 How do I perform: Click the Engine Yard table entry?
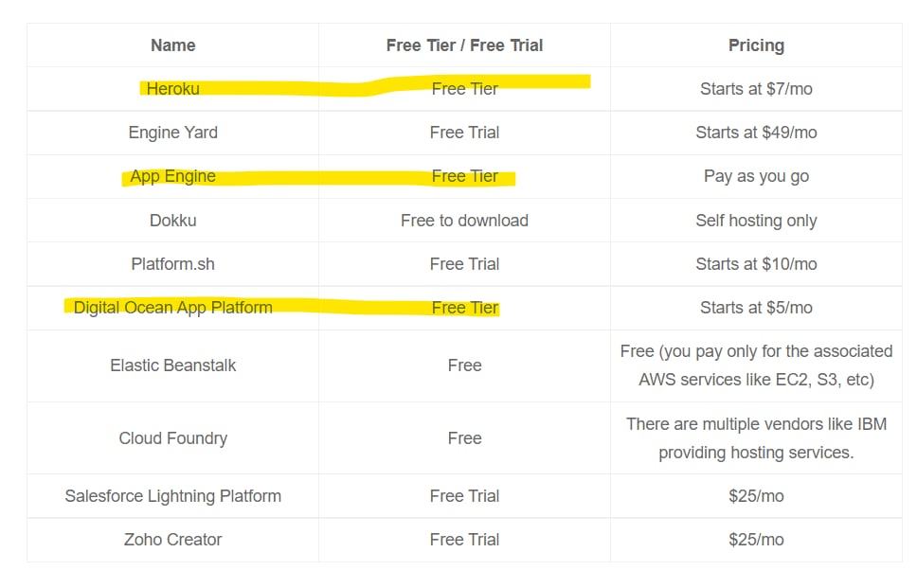coord(173,133)
